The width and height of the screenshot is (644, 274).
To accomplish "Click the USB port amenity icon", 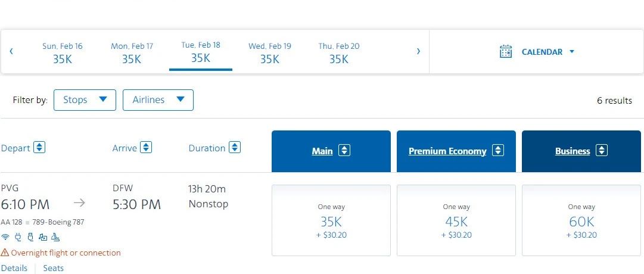I will [29, 238].
